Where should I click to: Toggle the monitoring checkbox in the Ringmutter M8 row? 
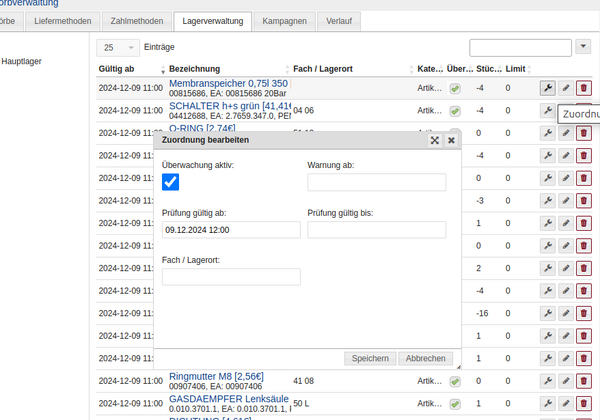pos(455,381)
